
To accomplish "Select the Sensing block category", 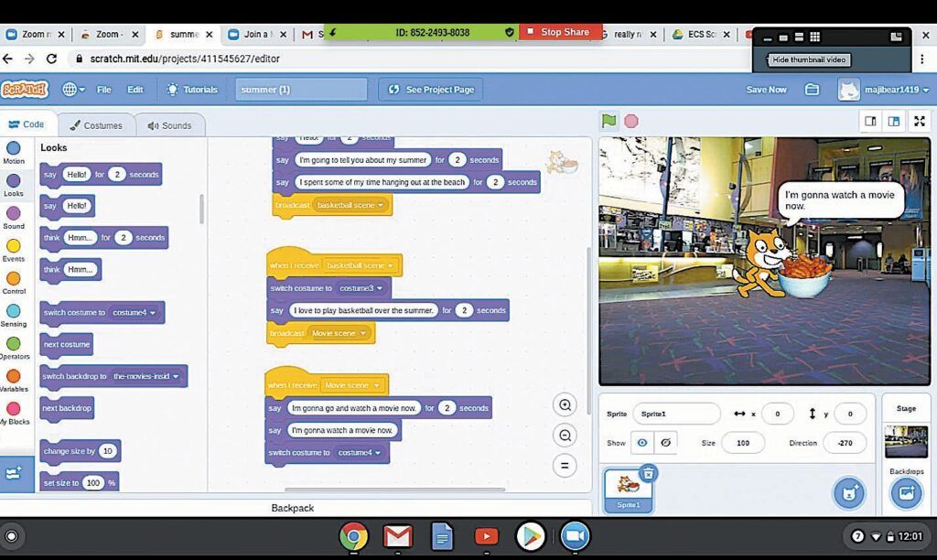I will coord(13,316).
